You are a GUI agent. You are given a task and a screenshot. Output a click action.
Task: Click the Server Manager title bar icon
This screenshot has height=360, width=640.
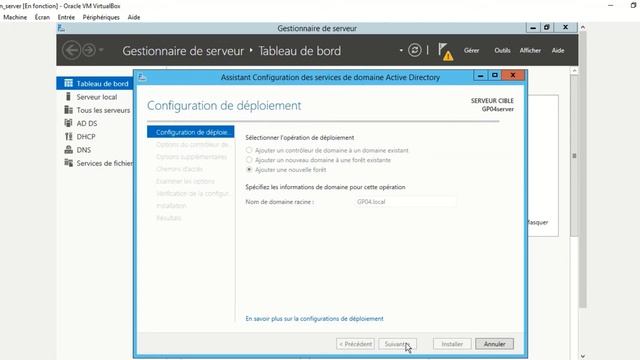point(61,28)
